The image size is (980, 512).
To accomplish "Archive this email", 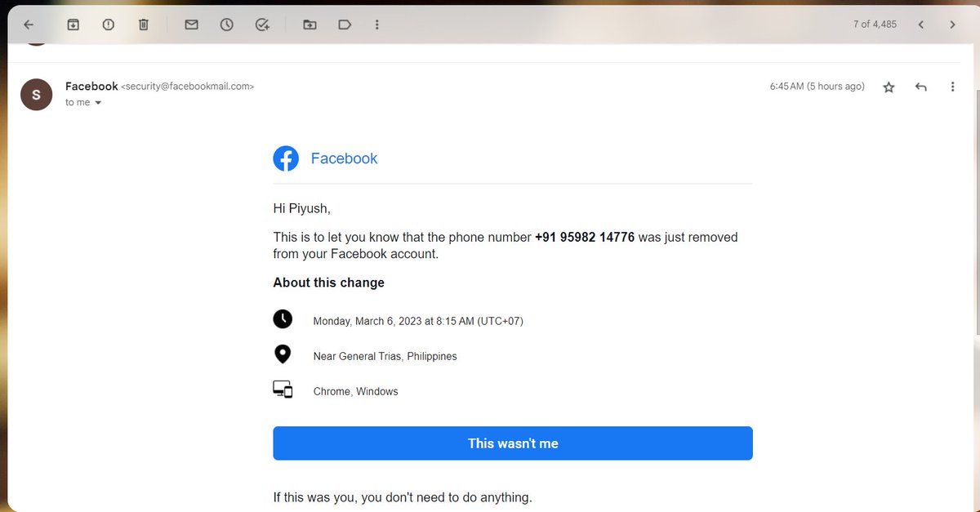I will (73, 24).
